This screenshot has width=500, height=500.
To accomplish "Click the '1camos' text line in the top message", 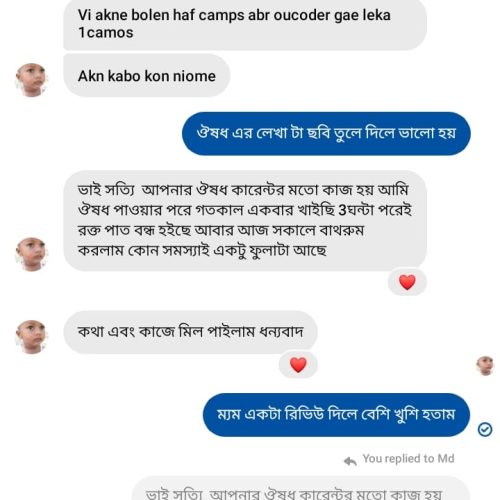I will point(106,33).
